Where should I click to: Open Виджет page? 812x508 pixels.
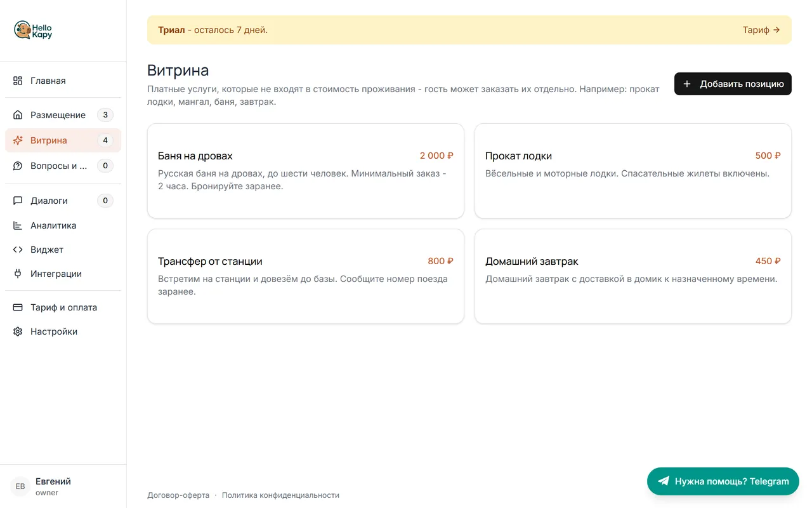click(x=63, y=250)
